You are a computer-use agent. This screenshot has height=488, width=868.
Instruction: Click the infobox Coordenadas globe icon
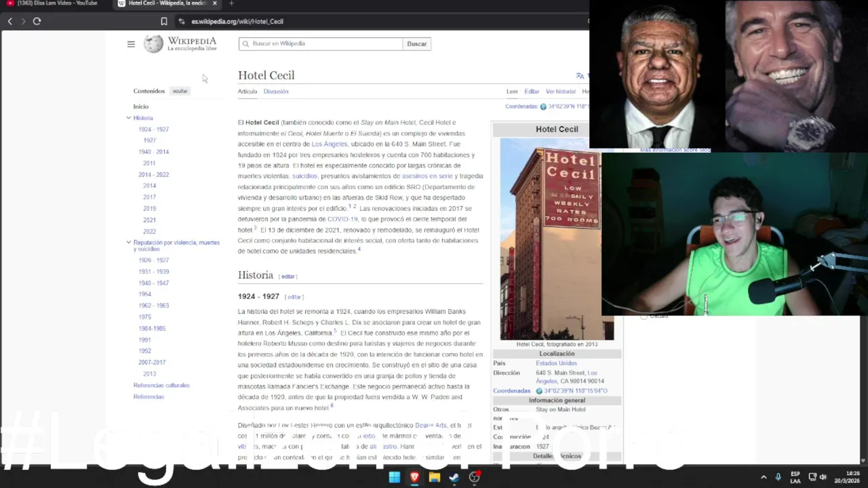(539, 391)
